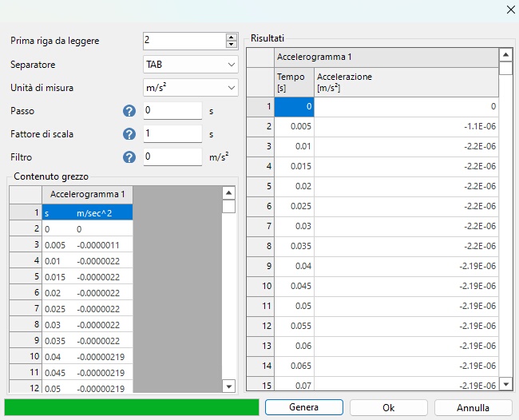Select the highlighted Tempo cell 0
The height and width of the screenshot is (420, 519).
pyautogui.click(x=294, y=106)
